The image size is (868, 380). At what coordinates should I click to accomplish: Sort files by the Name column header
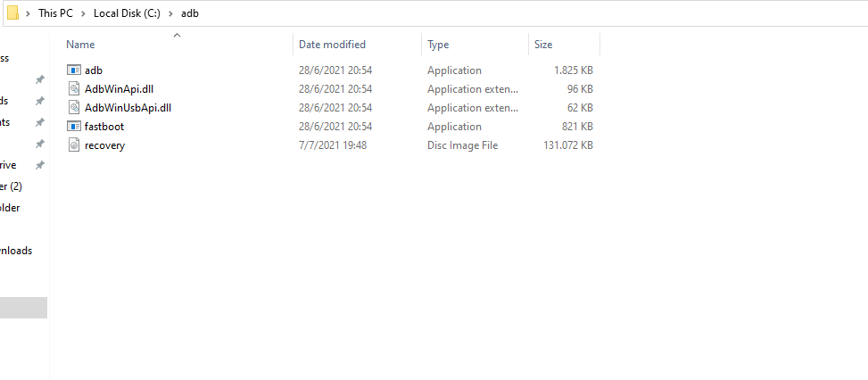point(80,45)
